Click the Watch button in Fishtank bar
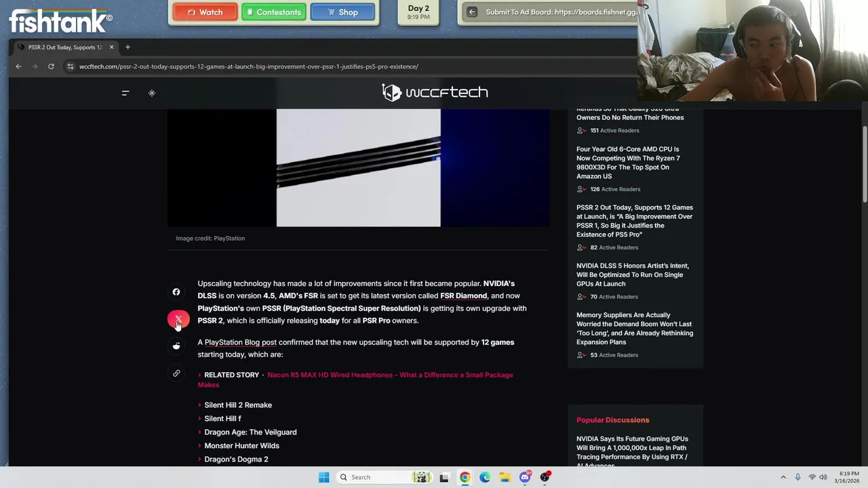868x488 pixels. point(205,12)
